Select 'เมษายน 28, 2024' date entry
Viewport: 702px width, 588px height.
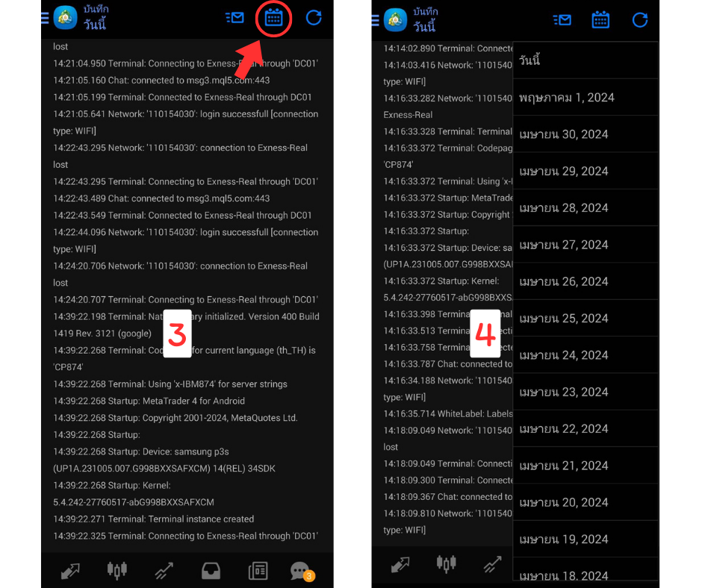(585, 207)
